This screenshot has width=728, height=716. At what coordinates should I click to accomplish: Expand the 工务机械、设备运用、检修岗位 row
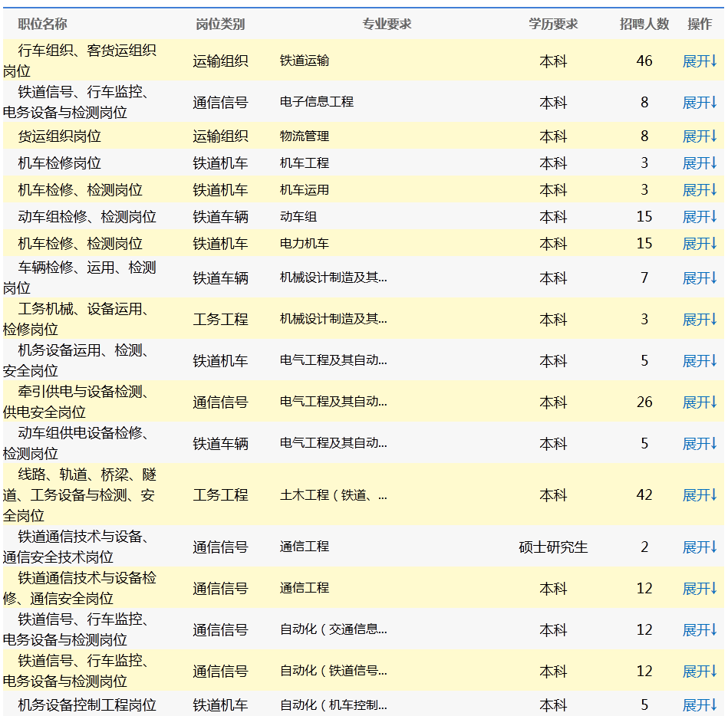coord(699,319)
